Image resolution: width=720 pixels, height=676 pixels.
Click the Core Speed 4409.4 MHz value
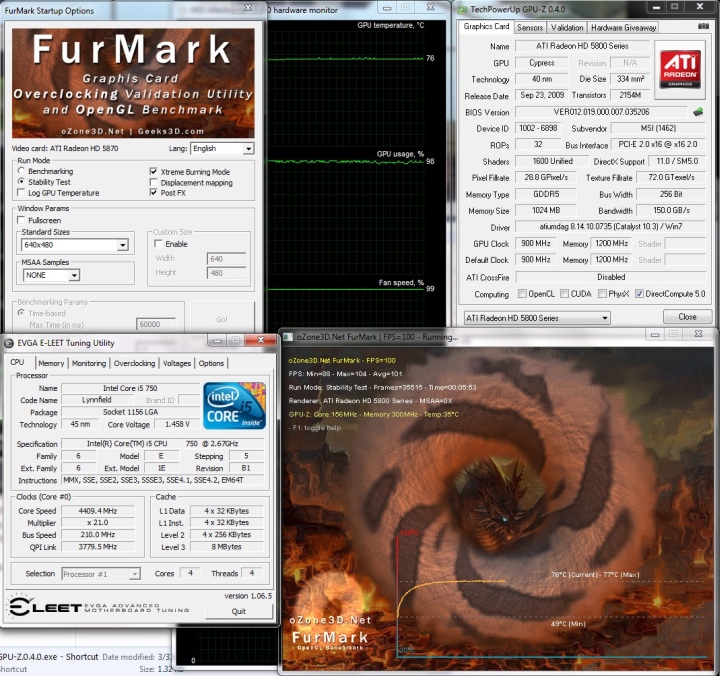point(98,511)
